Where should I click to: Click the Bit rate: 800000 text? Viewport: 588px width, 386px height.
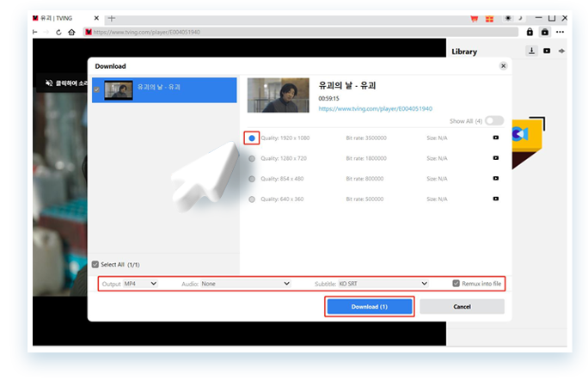click(x=364, y=179)
